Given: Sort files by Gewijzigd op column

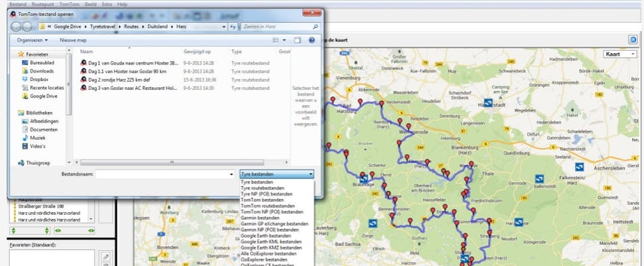Looking at the screenshot, I should click(x=197, y=52).
